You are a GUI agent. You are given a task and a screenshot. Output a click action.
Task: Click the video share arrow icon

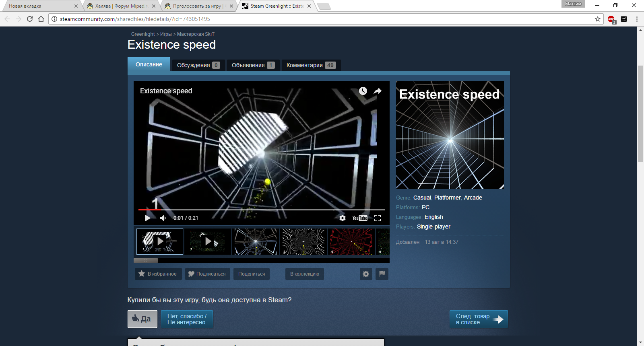point(378,91)
